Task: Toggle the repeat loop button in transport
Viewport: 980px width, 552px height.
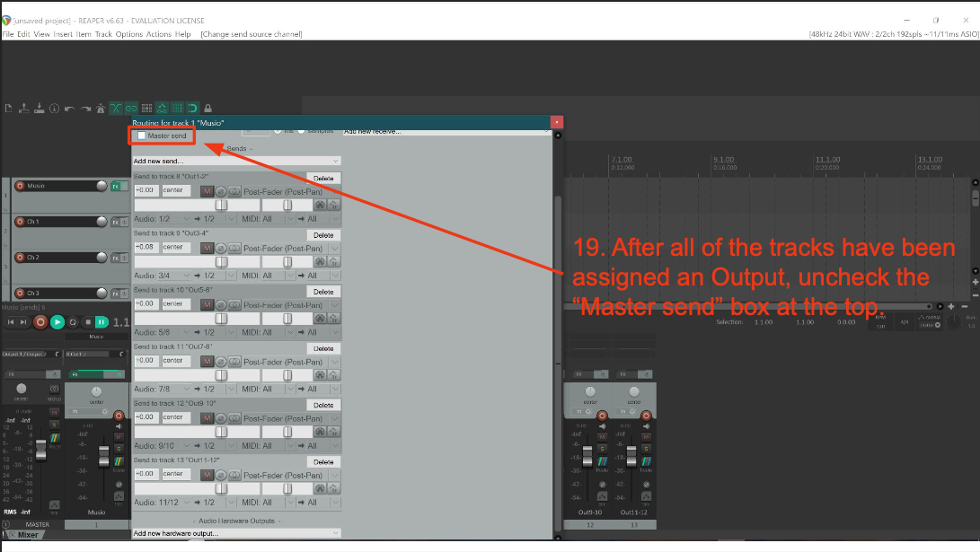Action: point(74,322)
